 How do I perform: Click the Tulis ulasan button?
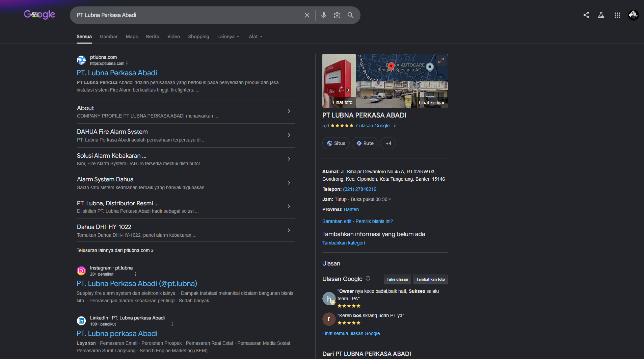coord(397,279)
